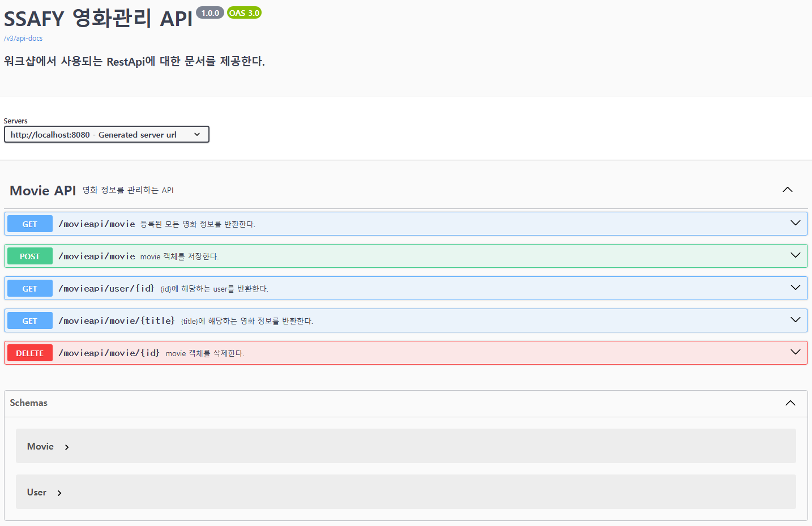The width and height of the screenshot is (812, 526).
Task: Click GET badge for /movieapi/movie
Action: (x=30, y=224)
